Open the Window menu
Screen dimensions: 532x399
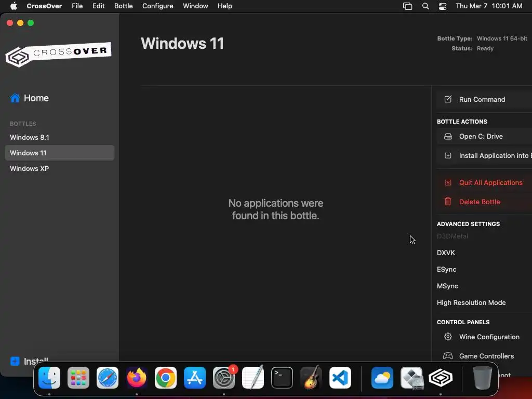tap(195, 6)
